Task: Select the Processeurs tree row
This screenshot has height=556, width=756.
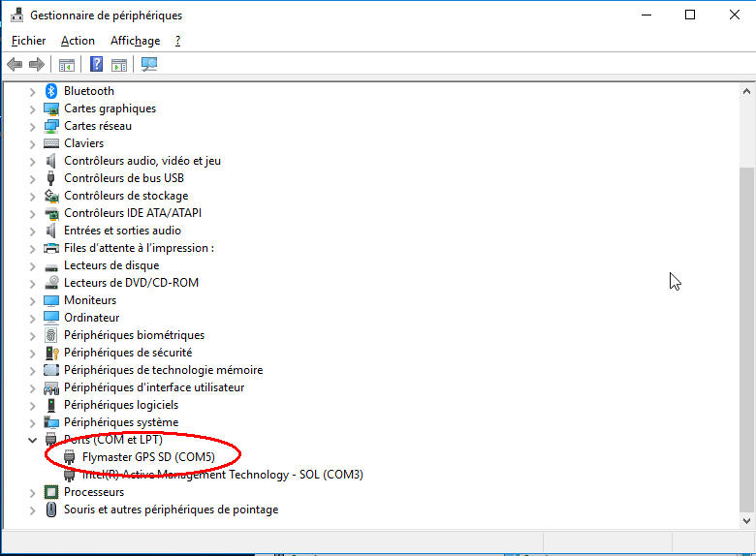Action: 94,492
